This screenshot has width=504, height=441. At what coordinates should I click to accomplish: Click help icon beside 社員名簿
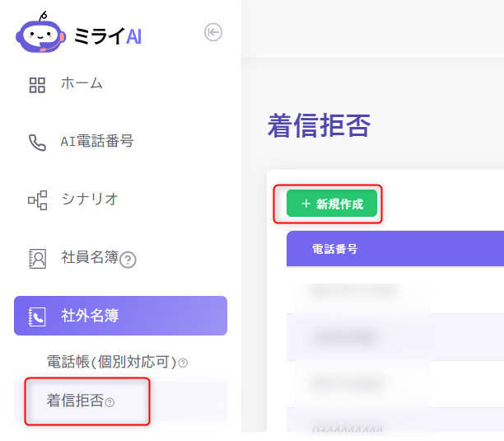tap(128, 260)
